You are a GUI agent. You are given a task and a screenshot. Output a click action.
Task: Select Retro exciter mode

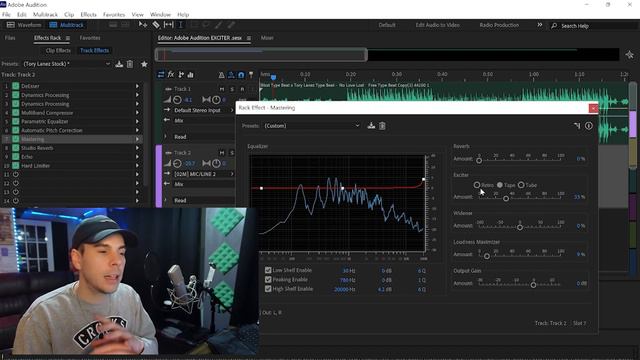pyautogui.click(x=477, y=185)
